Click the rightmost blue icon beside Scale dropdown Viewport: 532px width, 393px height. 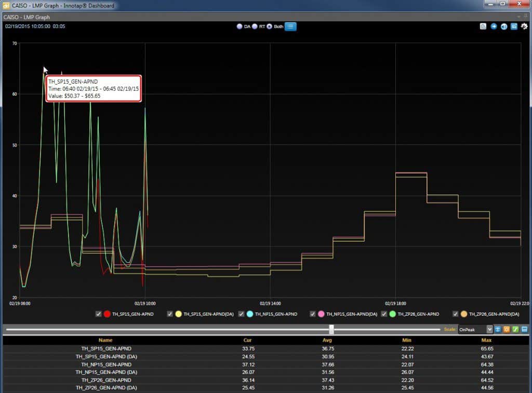(x=524, y=329)
